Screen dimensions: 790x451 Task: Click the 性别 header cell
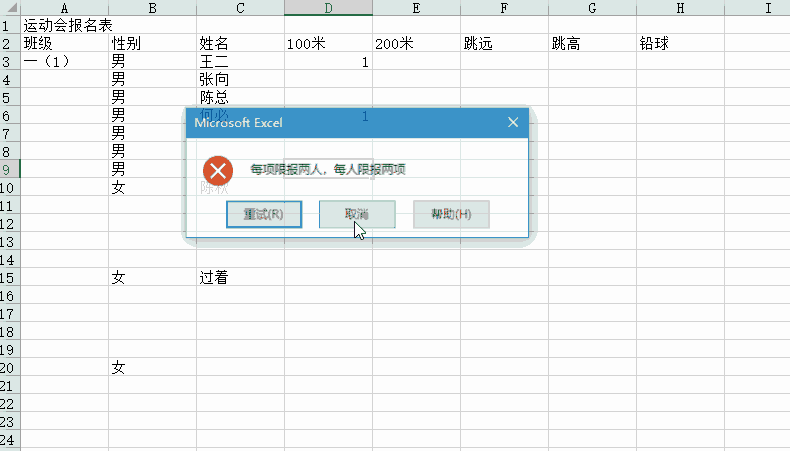[152, 43]
